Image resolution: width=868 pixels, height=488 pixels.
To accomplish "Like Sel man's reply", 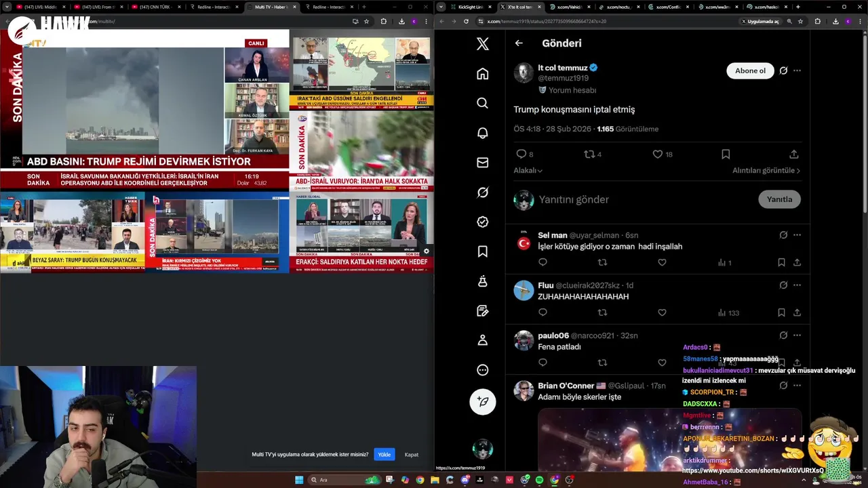I will pos(662,262).
